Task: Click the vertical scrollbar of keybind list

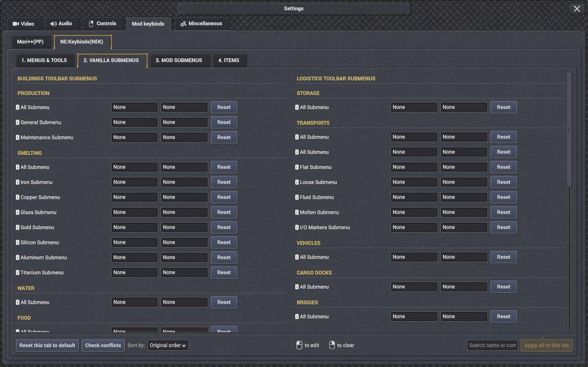Action: 569,130
